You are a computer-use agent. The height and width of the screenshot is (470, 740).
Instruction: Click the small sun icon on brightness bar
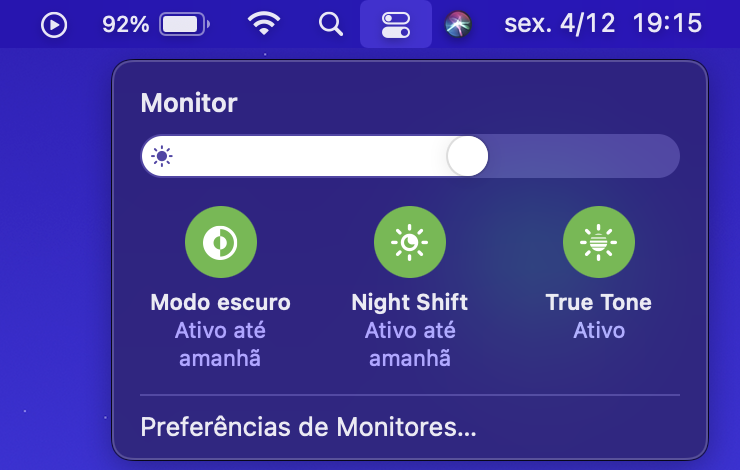click(x=162, y=156)
